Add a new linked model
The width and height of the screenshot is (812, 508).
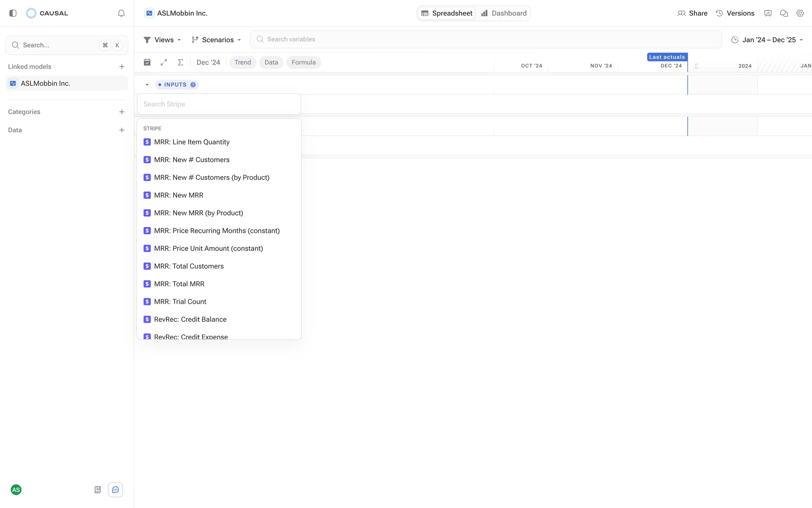pyautogui.click(x=122, y=66)
